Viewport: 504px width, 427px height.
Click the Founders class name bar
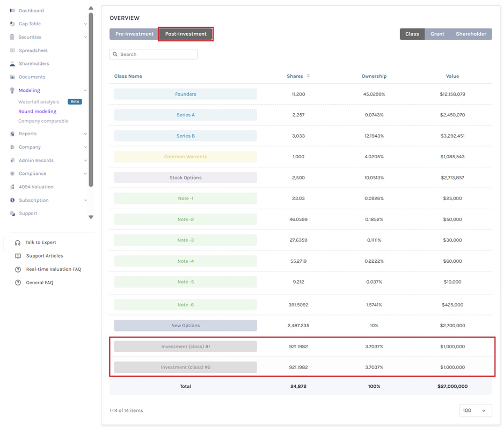[186, 94]
